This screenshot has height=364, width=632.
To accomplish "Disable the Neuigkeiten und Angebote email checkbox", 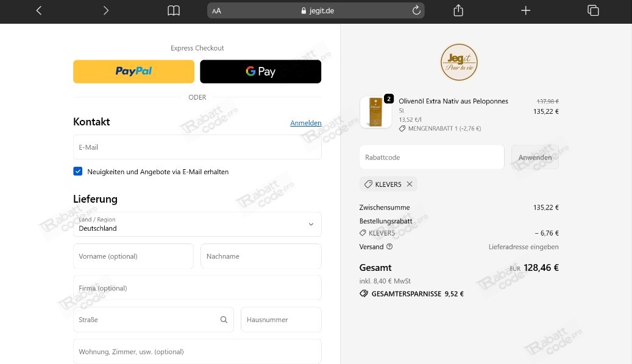I will pyautogui.click(x=77, y=171).
